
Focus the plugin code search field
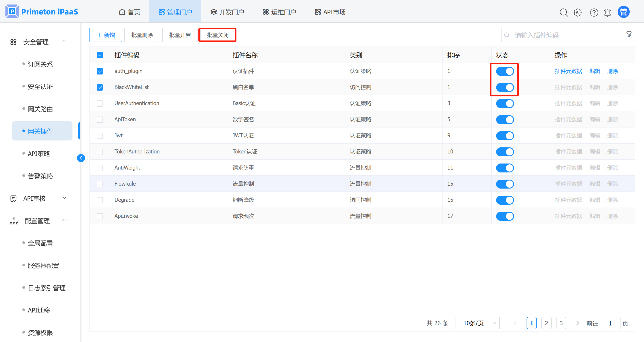point(563,35)
